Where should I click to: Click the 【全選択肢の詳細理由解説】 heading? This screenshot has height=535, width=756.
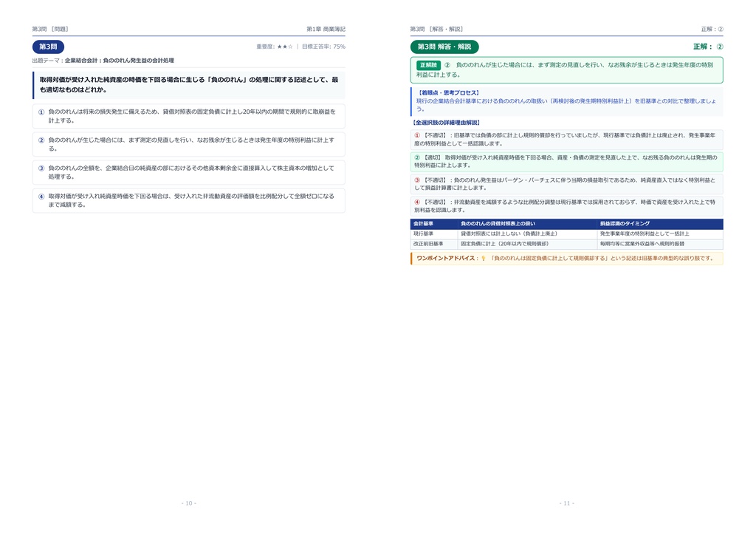tap(445, 123)
